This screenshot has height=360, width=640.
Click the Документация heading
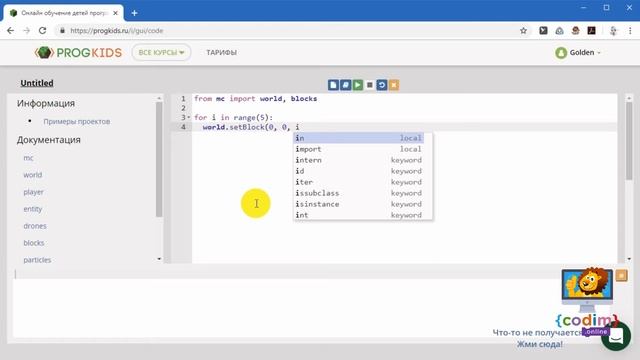(x=49, y=140)
